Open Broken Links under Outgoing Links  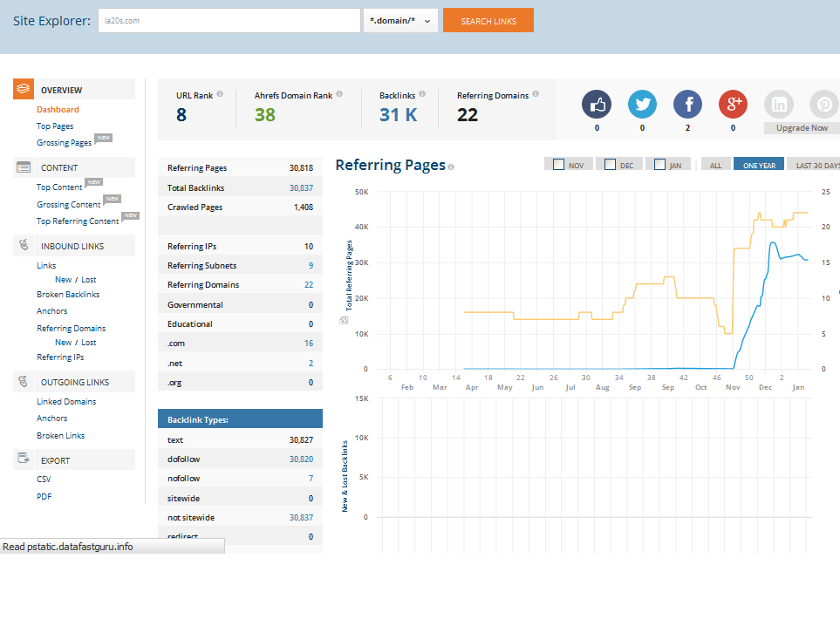point(60,436)
